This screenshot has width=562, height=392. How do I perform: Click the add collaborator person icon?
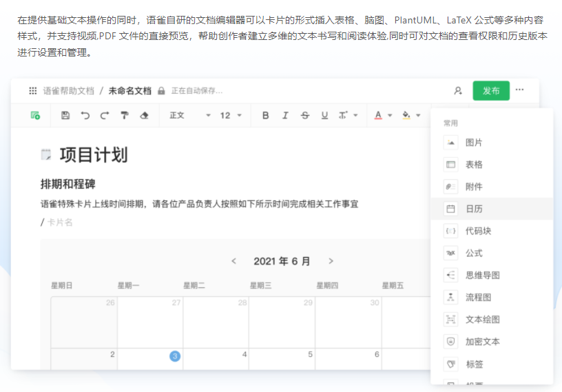click(458, 91)
